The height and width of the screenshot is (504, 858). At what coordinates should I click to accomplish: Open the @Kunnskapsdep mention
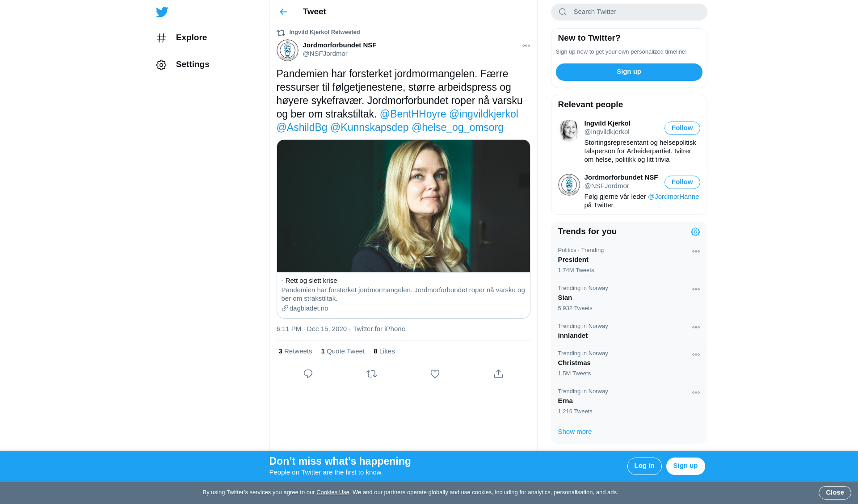tap(369, 128)
